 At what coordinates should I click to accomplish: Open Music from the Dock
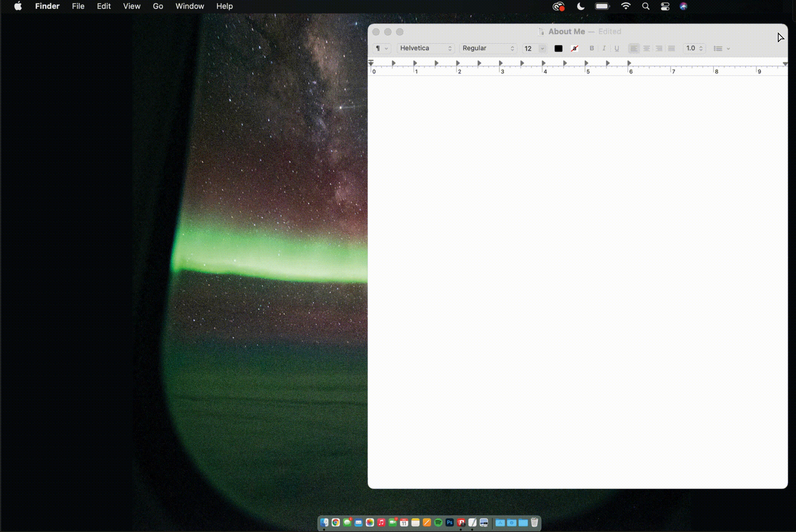[381, 522]
